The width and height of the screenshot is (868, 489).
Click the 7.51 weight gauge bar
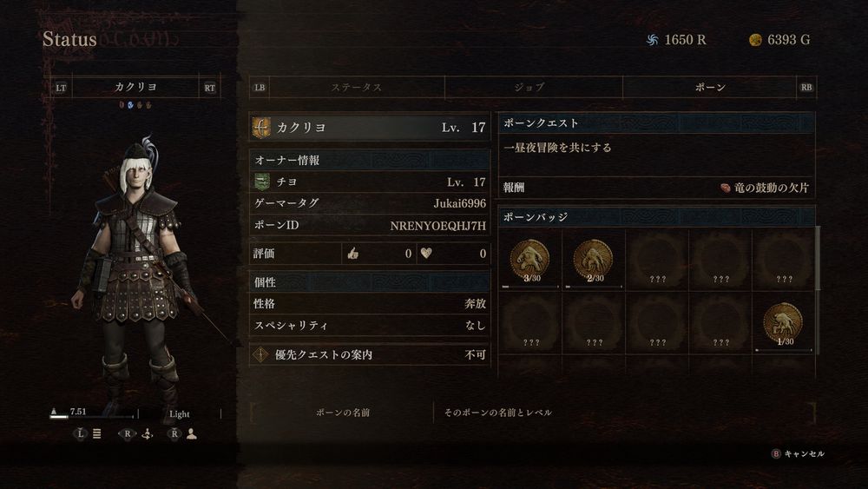[x=92, y=416]
